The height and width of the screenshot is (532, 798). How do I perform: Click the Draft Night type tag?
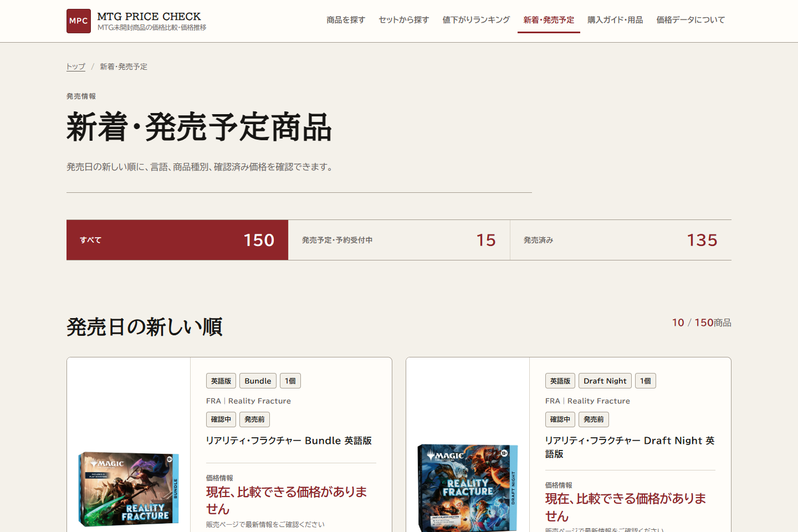click(x=605, y=381)
